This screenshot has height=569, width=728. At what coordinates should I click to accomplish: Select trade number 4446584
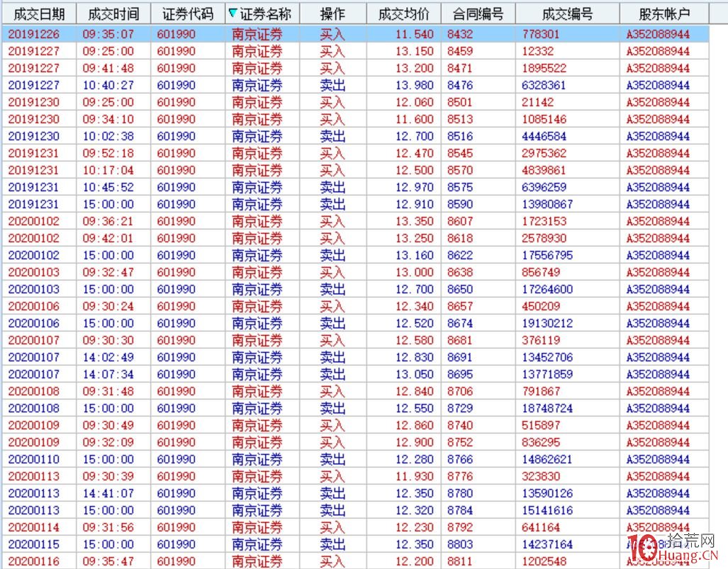(544, 137)
